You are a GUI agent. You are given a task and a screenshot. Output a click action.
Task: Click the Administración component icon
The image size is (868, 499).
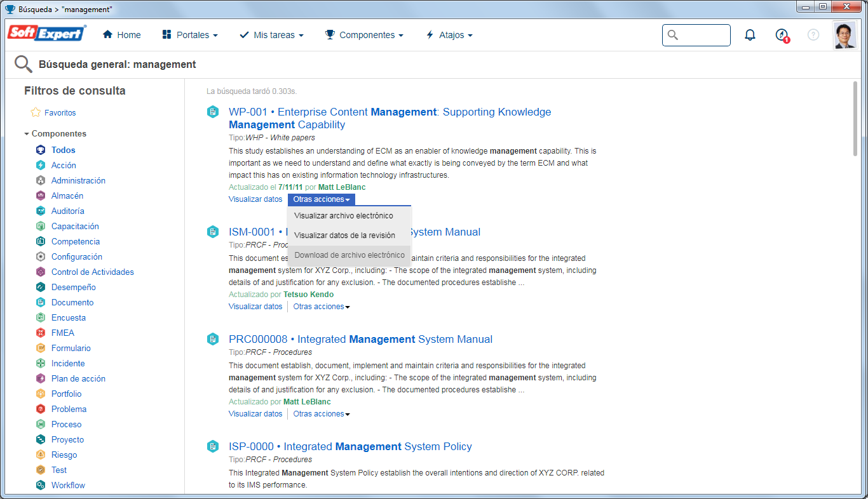41,180
